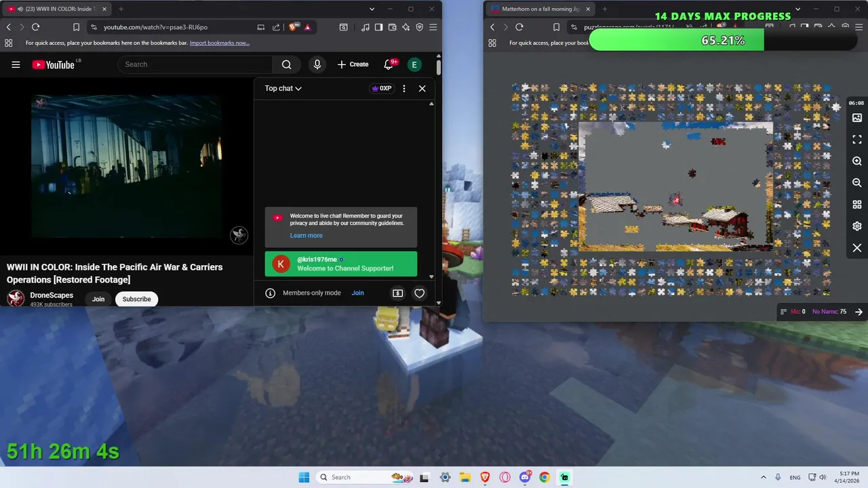Zoom out of the puzzle

tap(857, 183)
